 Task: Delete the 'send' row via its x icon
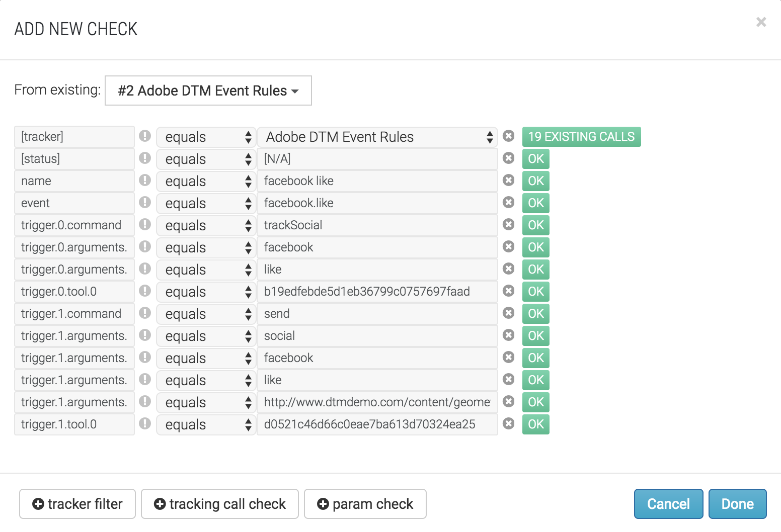tap(509, 313)
